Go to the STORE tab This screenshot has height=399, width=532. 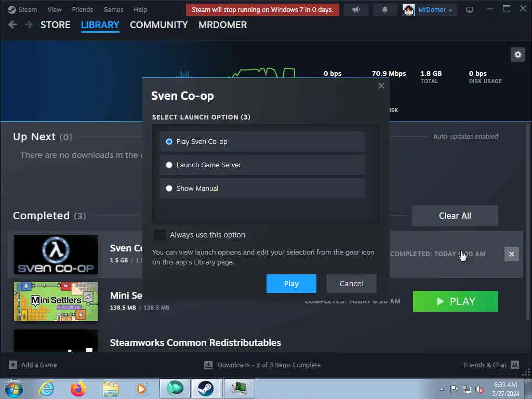point(55,25)
